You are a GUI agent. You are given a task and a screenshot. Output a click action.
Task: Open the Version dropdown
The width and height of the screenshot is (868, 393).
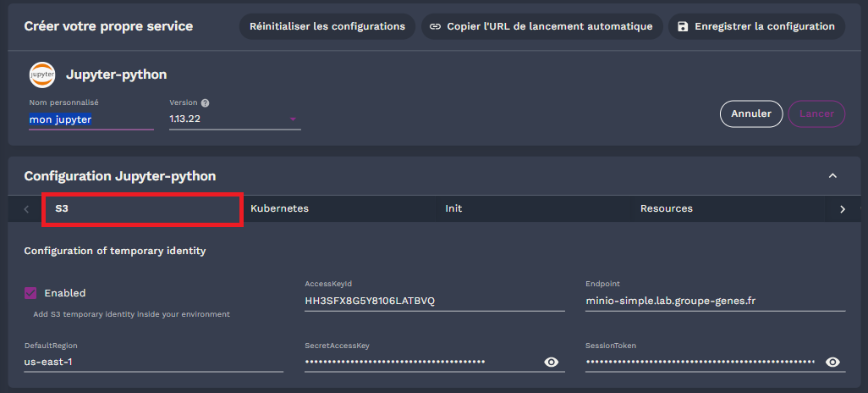(x=294, y=119)
